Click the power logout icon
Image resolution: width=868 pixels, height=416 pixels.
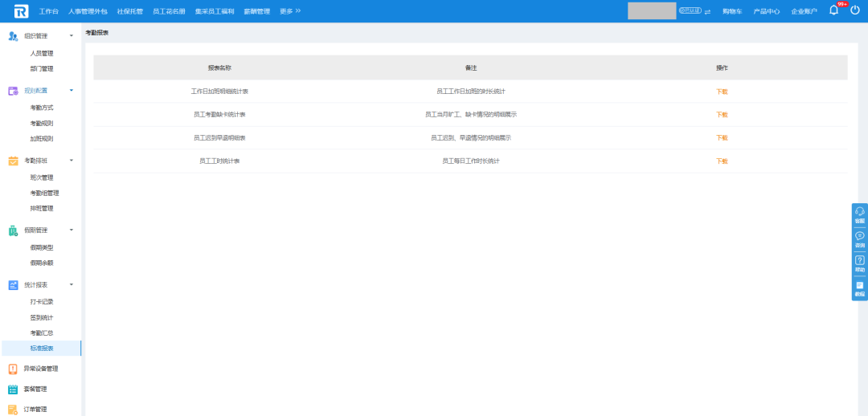point(855,10)
